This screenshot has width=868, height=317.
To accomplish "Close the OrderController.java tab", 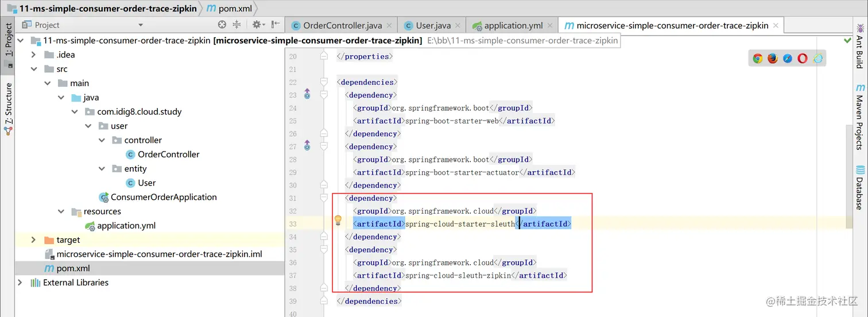I will tap(390, 25).
